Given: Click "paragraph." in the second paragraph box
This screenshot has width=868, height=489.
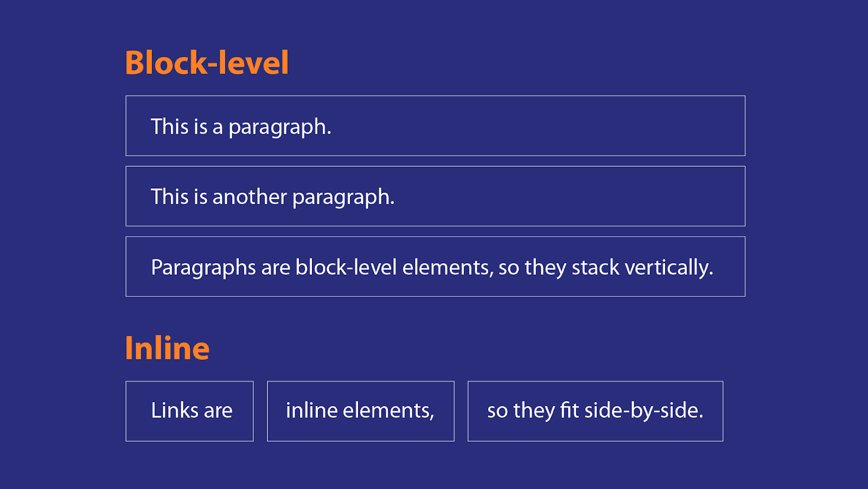Looking at the screenshot, I should [x=343, y=198].
